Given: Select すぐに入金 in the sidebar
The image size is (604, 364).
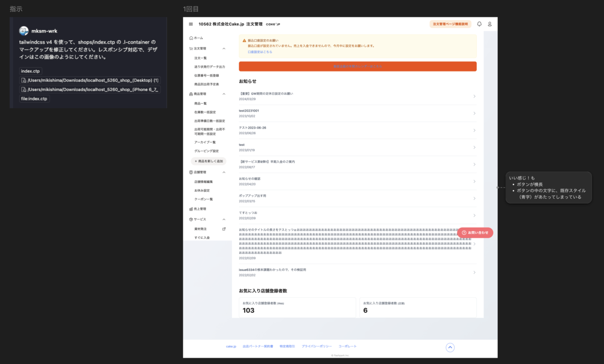Looking at the screenshot, I should pyautogui.click(x=202, y=237).
